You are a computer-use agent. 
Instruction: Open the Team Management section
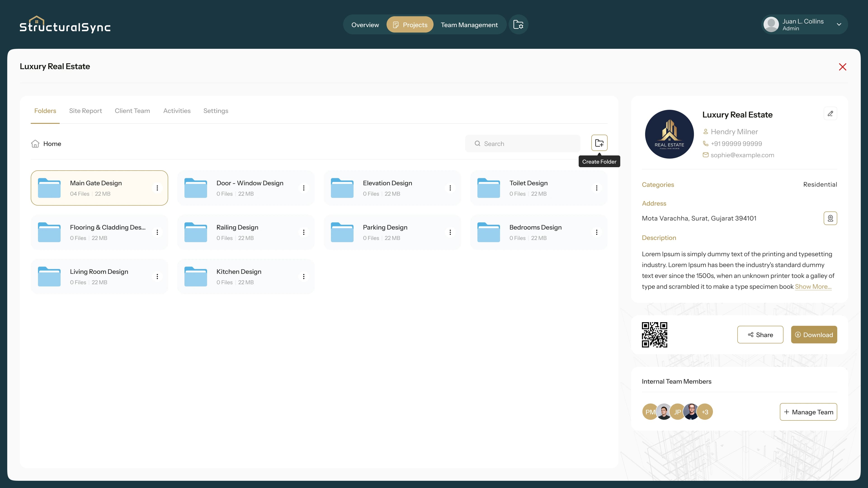[x=469, y=24]
